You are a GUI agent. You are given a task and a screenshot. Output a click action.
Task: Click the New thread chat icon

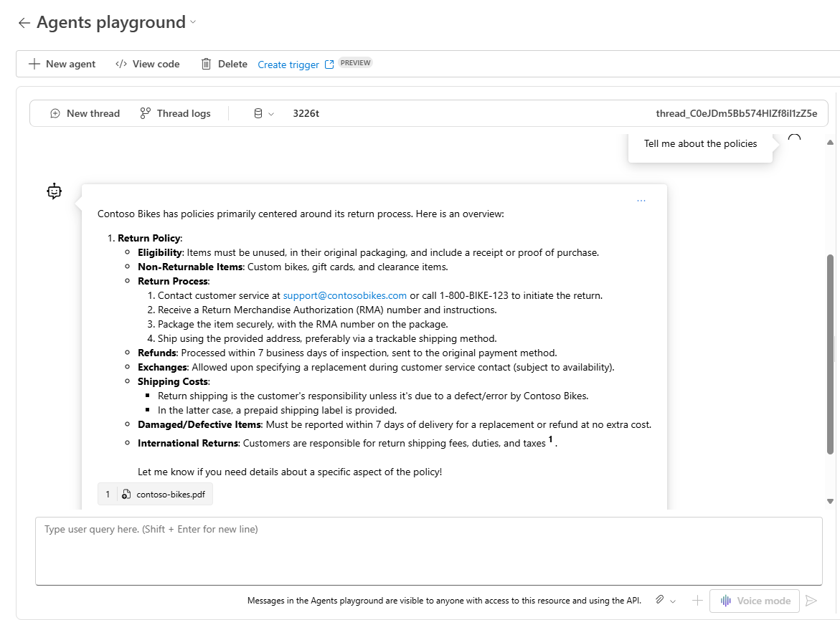coord(55,113)
